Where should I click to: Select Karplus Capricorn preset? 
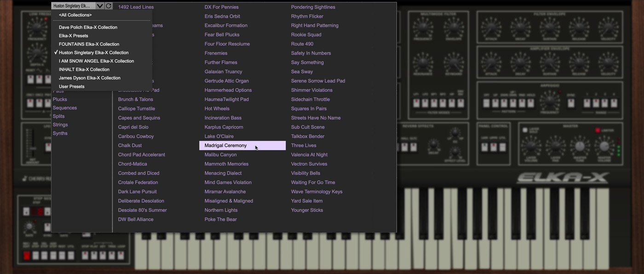coord(224,127)
